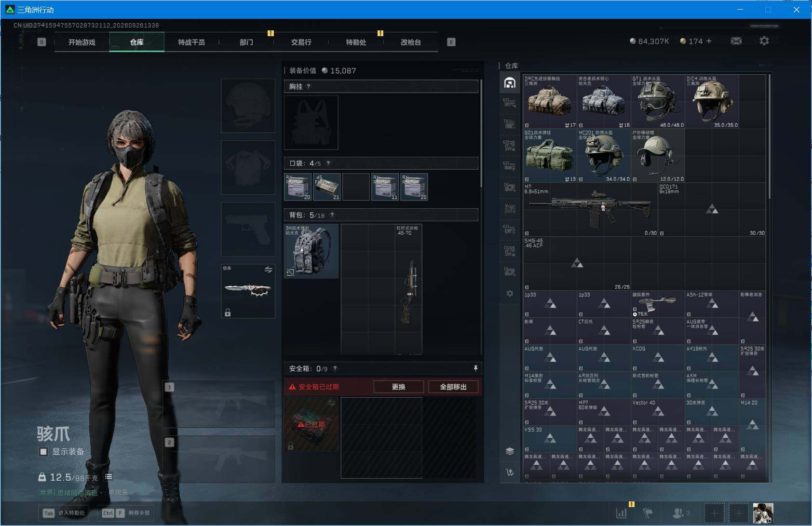Screen dimensions: 812x526
Task: Open the statistics bar chart icon
Action: [x=622, y=513]
